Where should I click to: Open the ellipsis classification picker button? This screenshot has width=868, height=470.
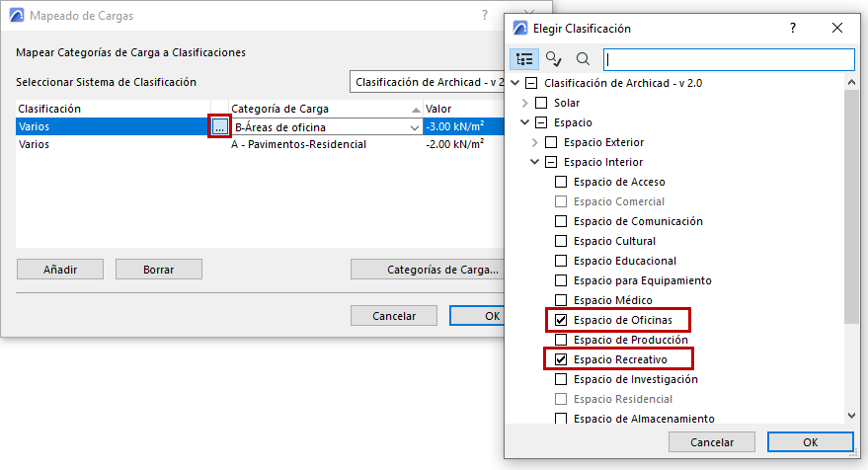pyautogui.click(x=219, y=126)
